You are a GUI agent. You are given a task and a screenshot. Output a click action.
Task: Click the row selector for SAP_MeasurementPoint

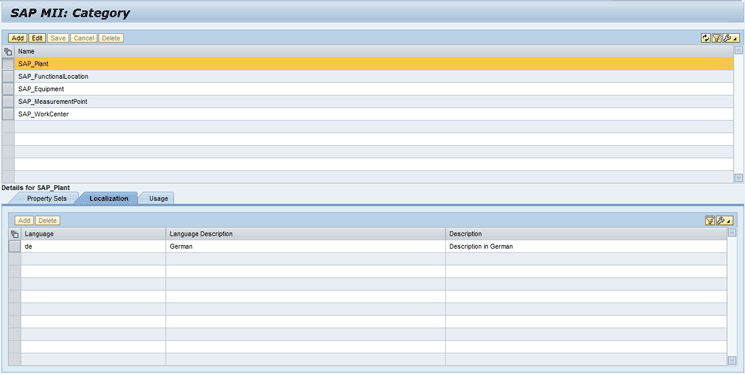pos(8,102)
